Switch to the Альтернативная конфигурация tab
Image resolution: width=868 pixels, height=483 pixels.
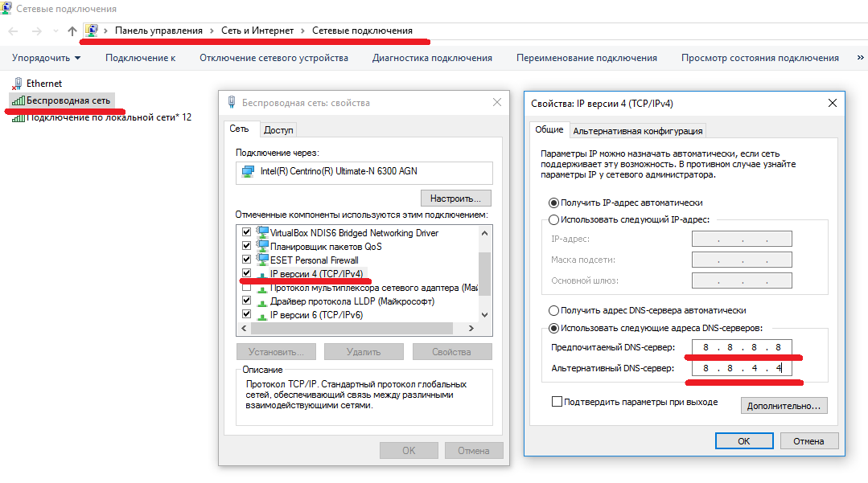(x=638, y=131)
